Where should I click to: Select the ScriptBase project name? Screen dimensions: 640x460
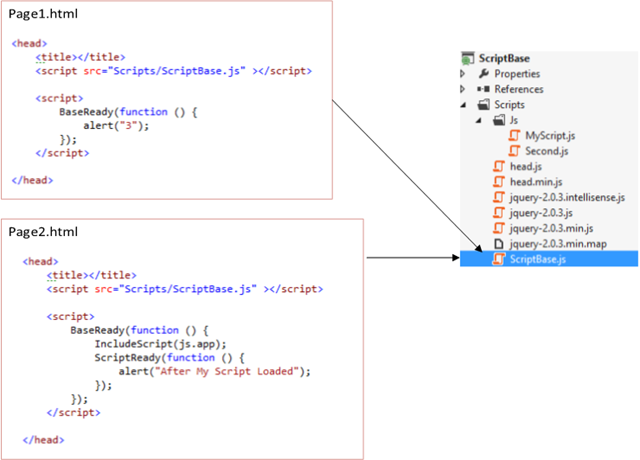[x=504, y=58]
